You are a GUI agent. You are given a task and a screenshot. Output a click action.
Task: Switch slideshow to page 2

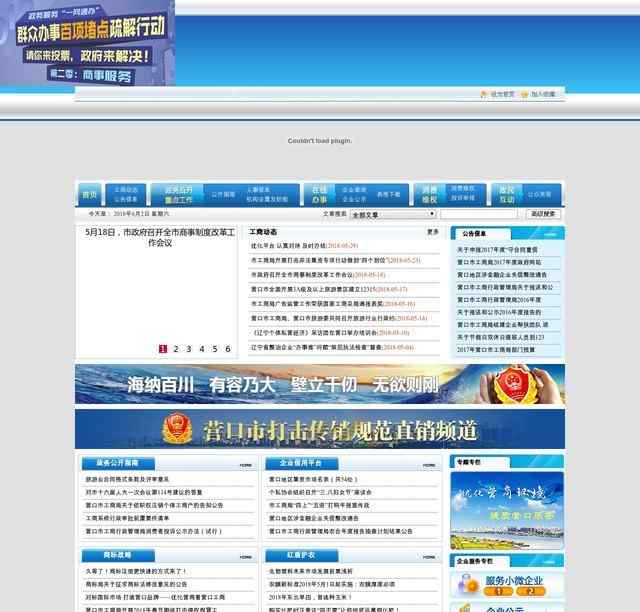[x=176, y=349]
